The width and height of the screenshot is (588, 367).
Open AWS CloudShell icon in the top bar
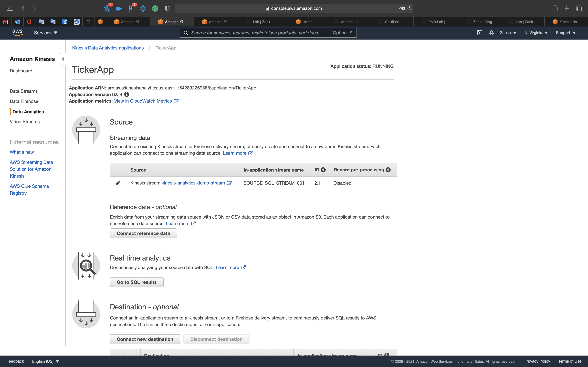(479, 33)
